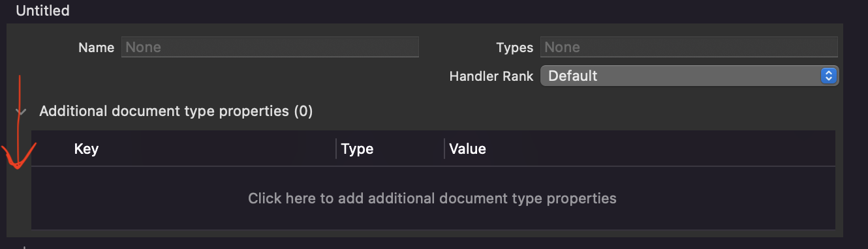Collapse the additional document type properties chevron
Image resolution: width=868 pixels, height=249 pixels.
(22, 112)
